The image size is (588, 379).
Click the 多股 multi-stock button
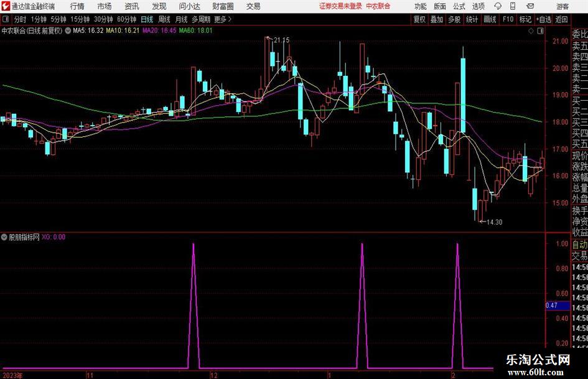tap(454, 19)
